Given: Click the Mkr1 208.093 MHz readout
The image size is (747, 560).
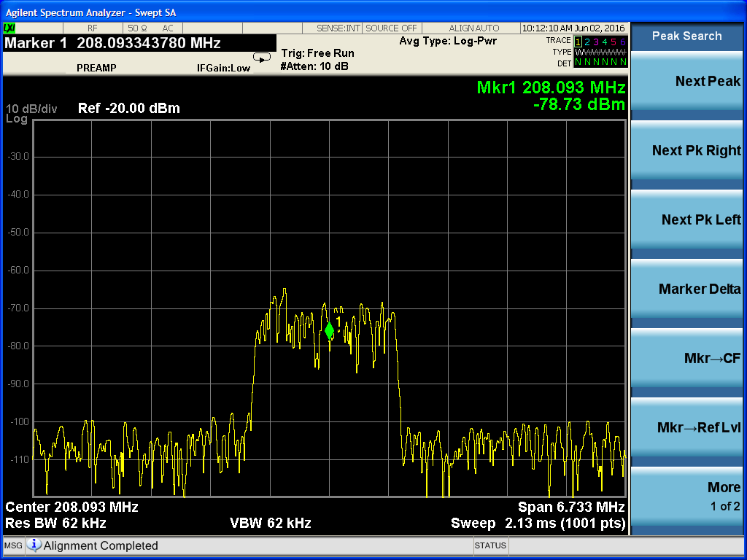Looking at the screenshot, I should click(551, 87).
